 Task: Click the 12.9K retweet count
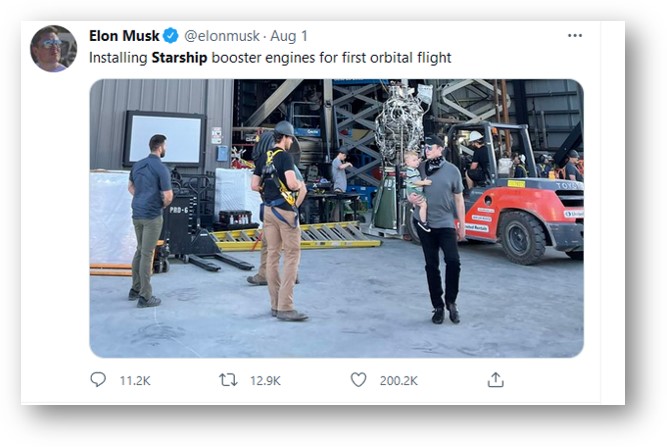coord(265,381)
